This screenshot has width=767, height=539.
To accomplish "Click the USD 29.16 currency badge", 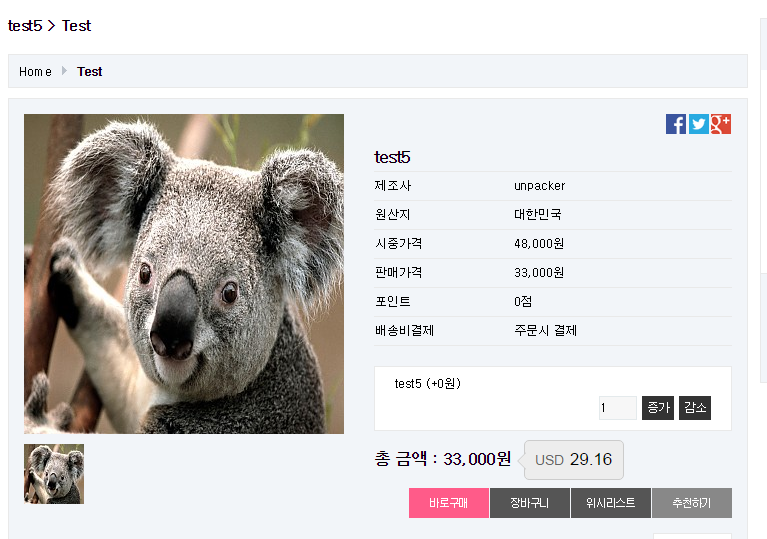I will pos(574,460).
